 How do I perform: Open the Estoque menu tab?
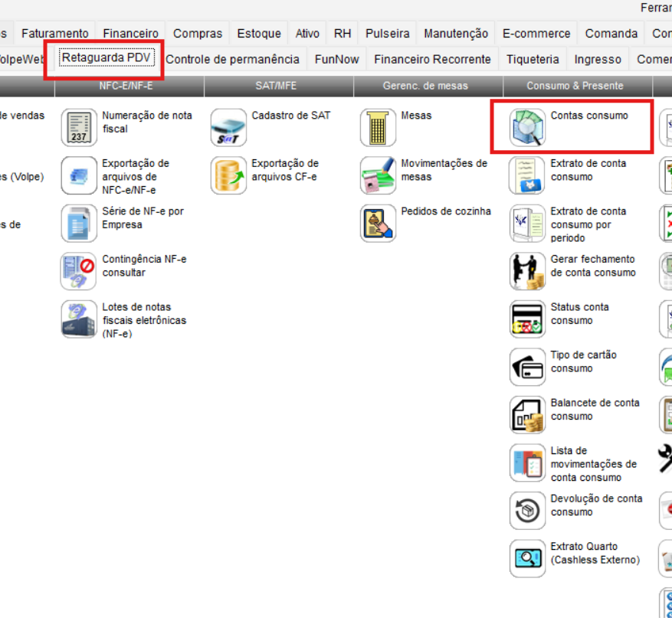pos(259,34)
